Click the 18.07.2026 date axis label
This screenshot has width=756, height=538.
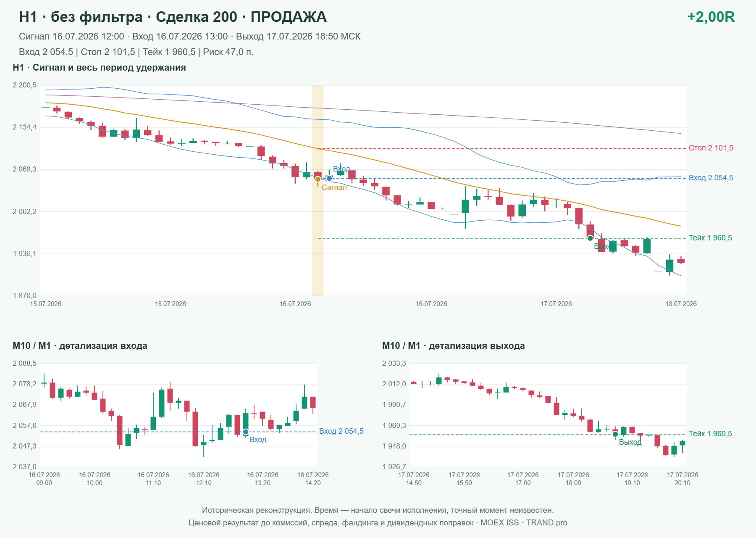coord(681,304)
